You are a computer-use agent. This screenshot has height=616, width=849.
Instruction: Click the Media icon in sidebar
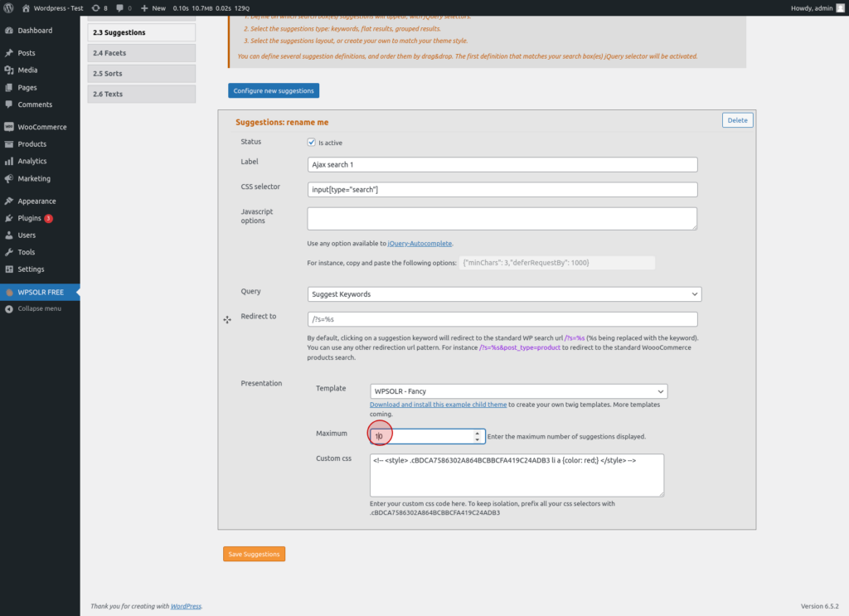(x=8, y=70)
